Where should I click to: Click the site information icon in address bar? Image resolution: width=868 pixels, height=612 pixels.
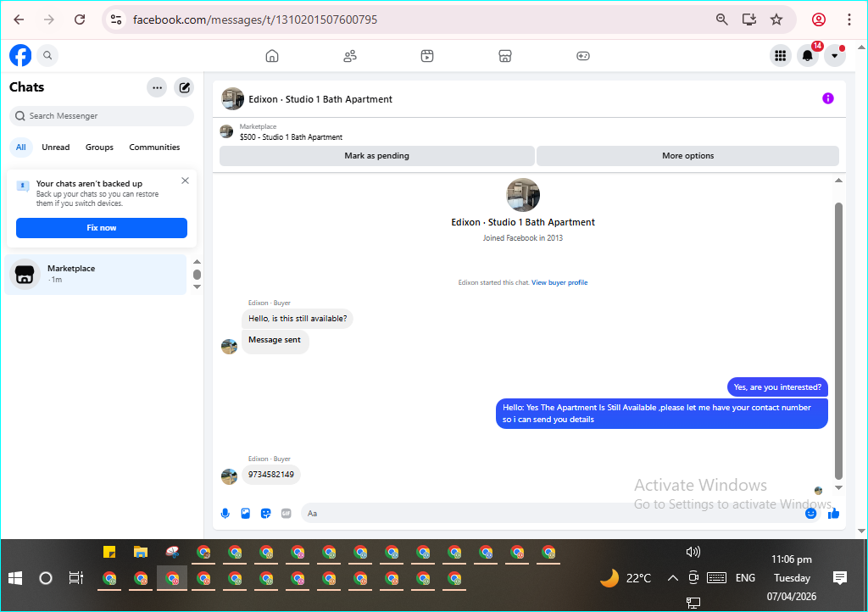coord(116,20)
